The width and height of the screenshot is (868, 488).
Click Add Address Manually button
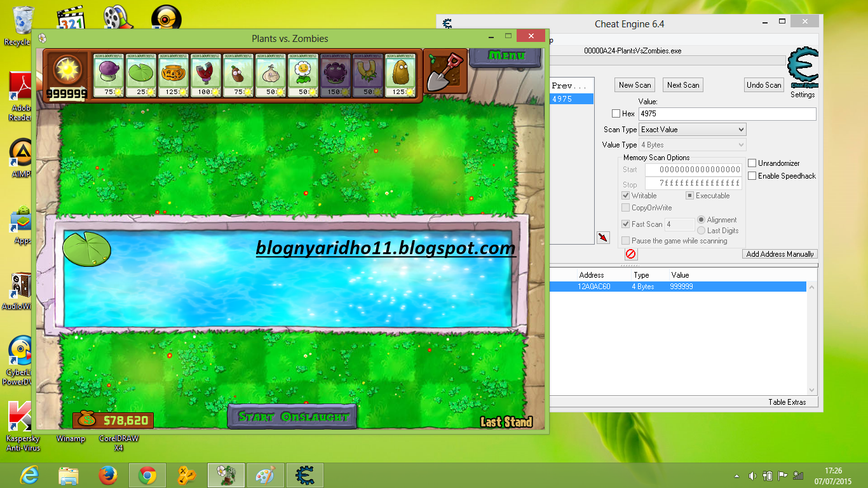780,254
